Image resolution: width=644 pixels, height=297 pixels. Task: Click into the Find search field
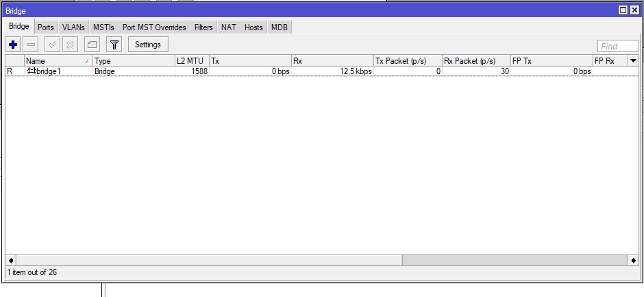coord(618,46)
